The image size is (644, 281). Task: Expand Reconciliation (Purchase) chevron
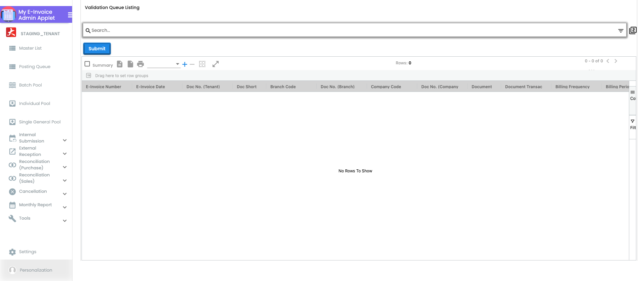pyautogui.click(x=65, y=167)
